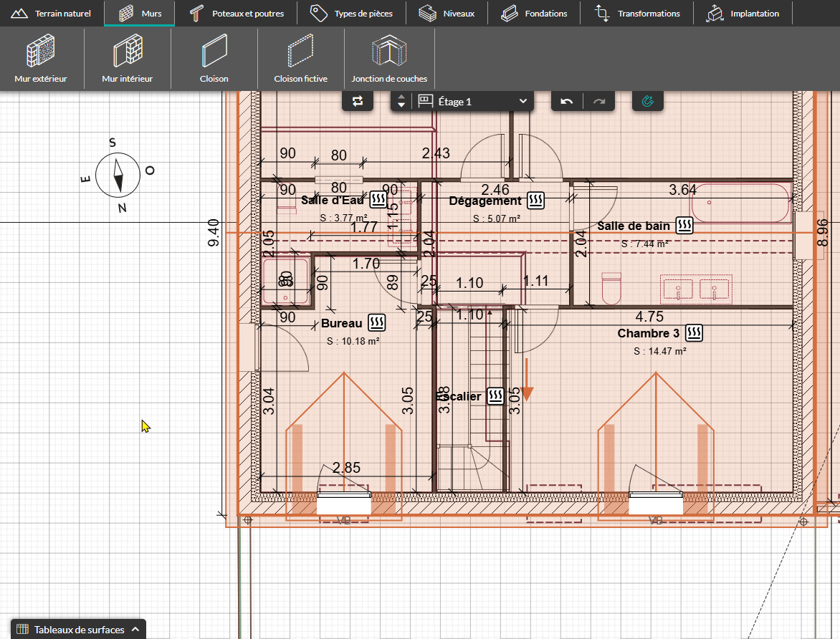The width and height of the screenshot is (840, 639).
Task: Click the toilet in Salle de bain
Action: pyautogui.click(x=611, y=288)
